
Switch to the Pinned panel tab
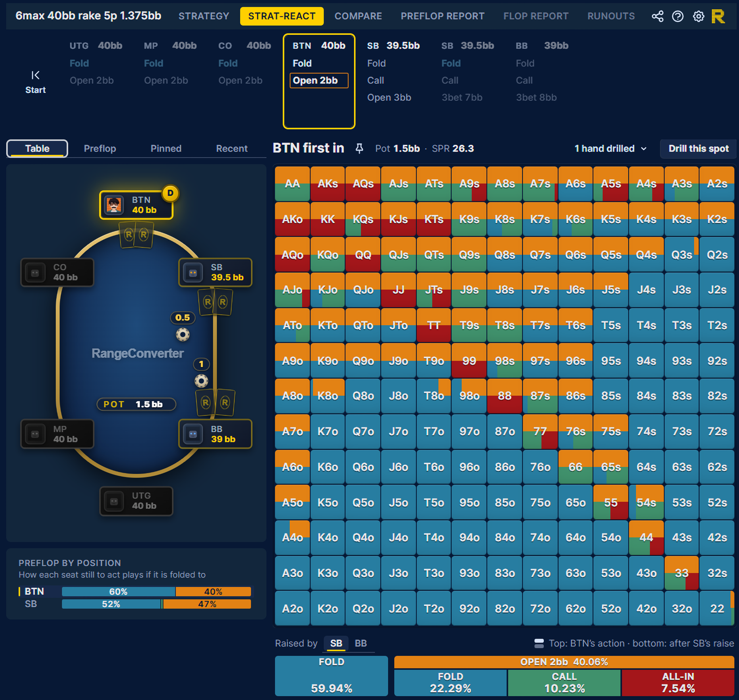coord(166,149)
